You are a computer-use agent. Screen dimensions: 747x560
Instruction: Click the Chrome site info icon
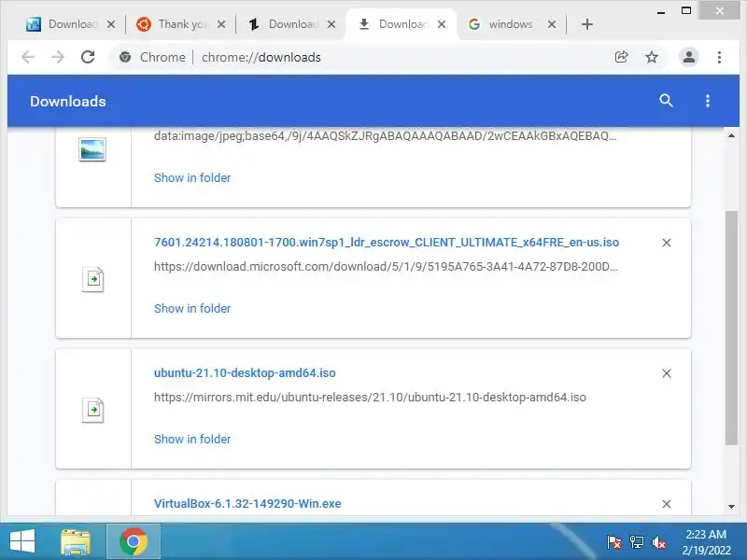tap(125, 57)
